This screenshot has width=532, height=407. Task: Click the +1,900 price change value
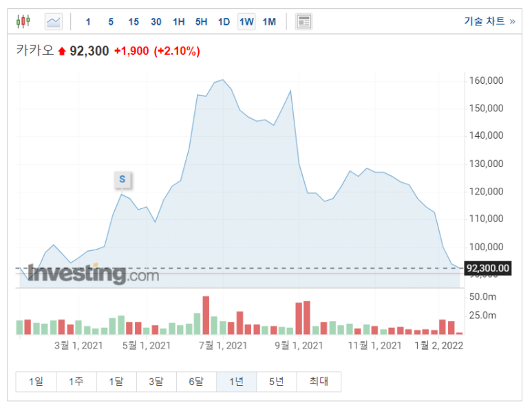point(131,51)
